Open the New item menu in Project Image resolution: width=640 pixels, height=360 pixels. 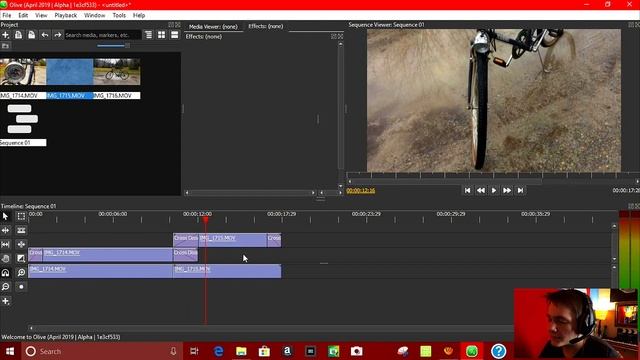pyautogui.click(x=5, y=35)
